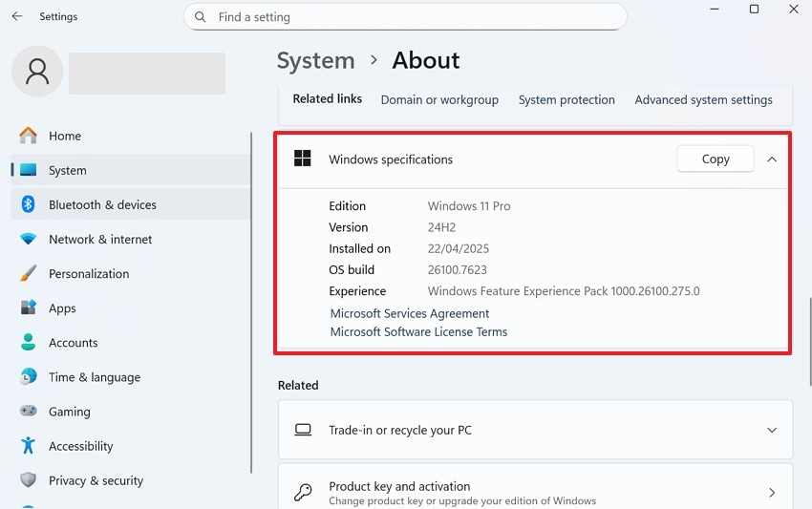Image resolution: width=812 pixels, height=509 pixels.
Task: Click the Product key and activation title
Action: 399,486
